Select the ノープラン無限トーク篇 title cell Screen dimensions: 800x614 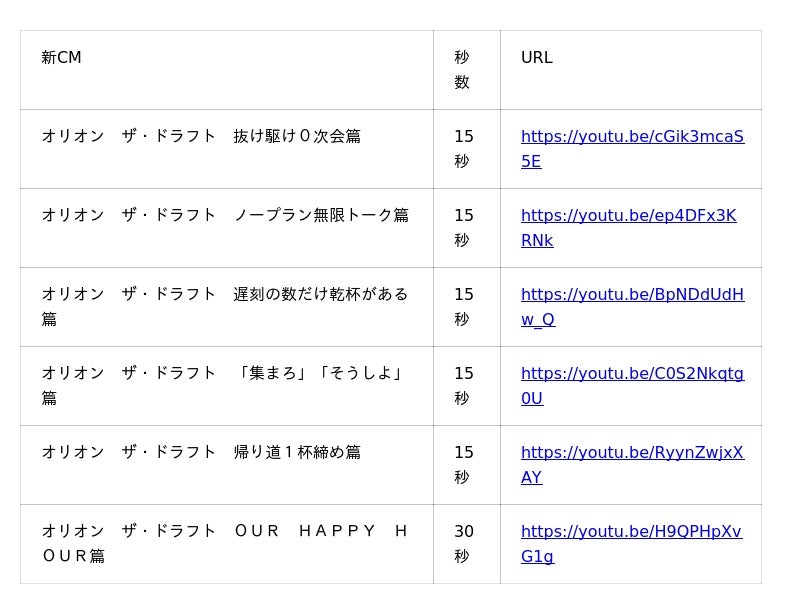[226, 228]
